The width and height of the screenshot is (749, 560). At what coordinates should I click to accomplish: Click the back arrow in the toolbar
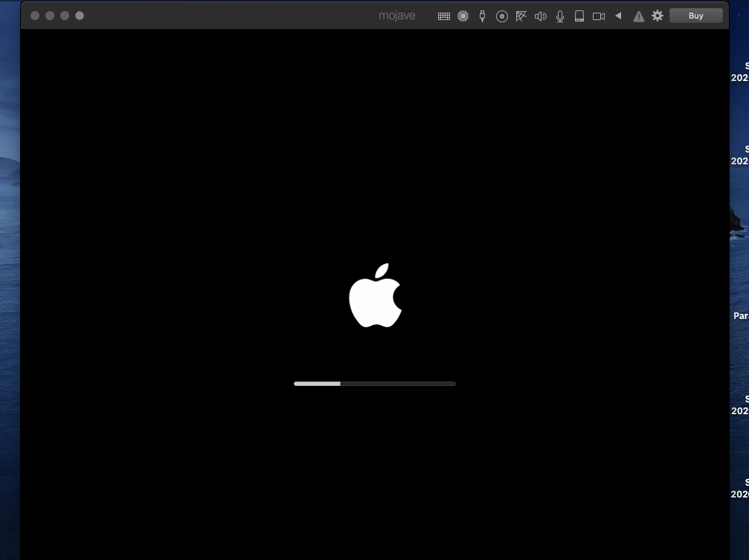click(x=618, y=15)
